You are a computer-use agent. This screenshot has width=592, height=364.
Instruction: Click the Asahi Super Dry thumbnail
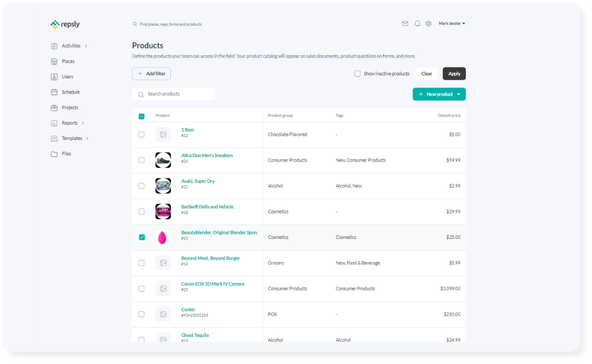click(x=163, y=186)
